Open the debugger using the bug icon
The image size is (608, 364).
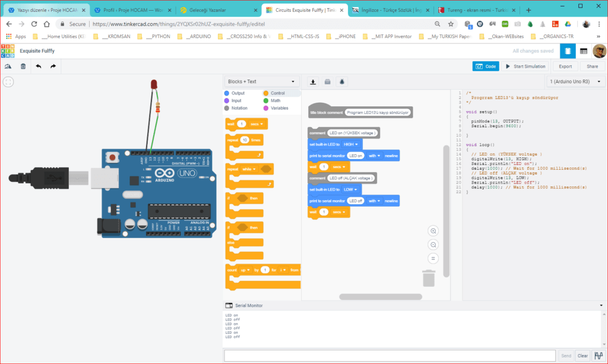341,81
